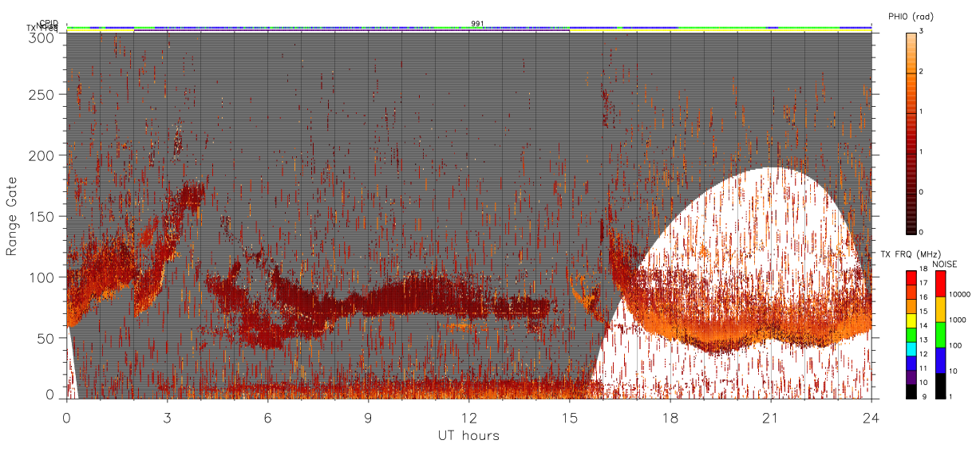Click x-axis tick label '12'
Screen dimensions: 980x452
pyautogui.click(x=469, y=417)
